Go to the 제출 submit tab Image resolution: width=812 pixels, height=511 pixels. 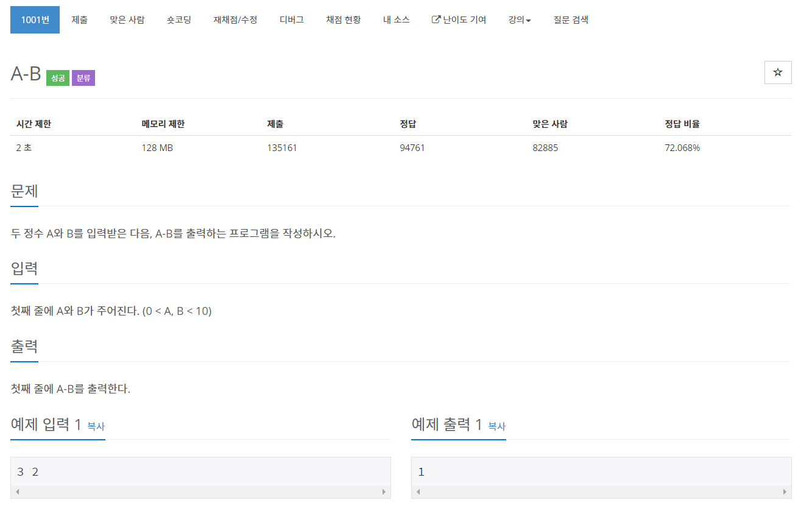(x=79, y=19)
